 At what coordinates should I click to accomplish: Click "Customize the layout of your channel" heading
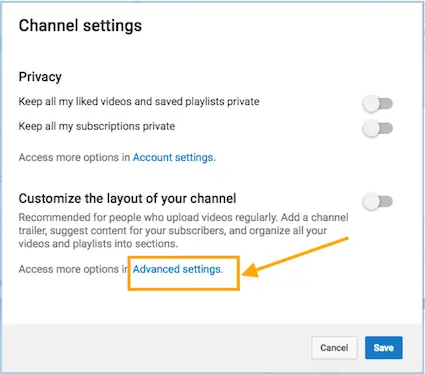tap(127, 199)
